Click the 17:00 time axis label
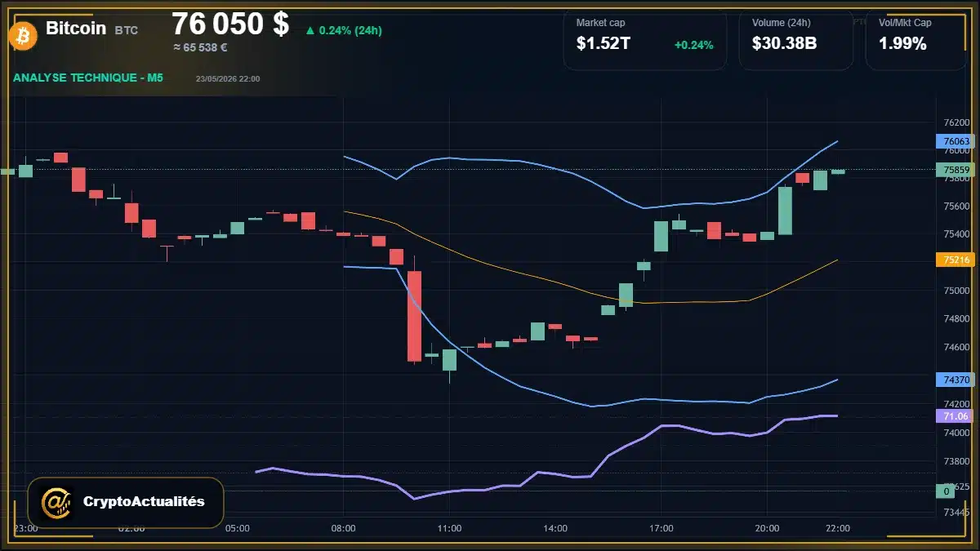The height and width of the screenshot is (551, 980). (661, 528)
